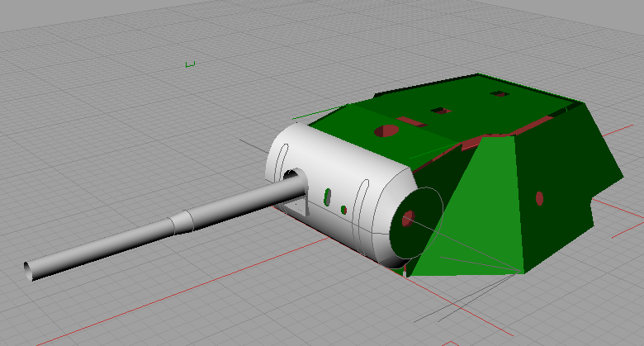Select the large red circle on turret roof
Viewport: 644px width, 346px height.
click(x=386, y=130)
